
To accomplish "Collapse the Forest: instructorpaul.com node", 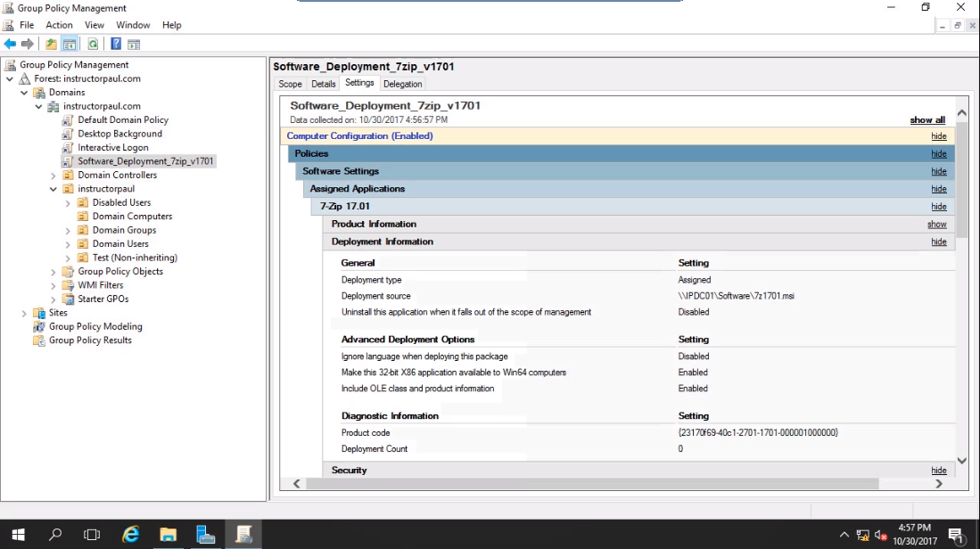I will pos(10,78).
